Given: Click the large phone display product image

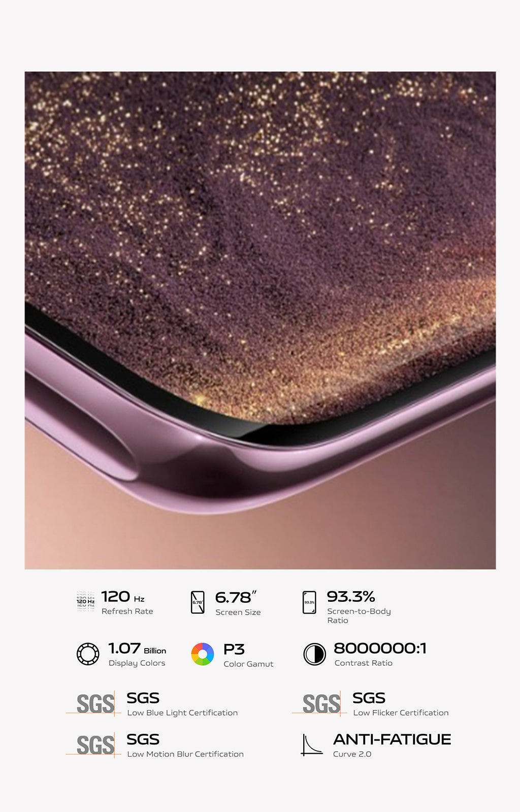Looking at the screenshot, I should (260, 320).
